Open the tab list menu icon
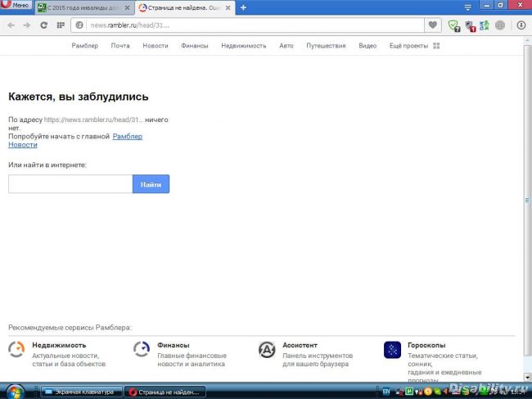The image size is (532, 399). click(468, 7)
